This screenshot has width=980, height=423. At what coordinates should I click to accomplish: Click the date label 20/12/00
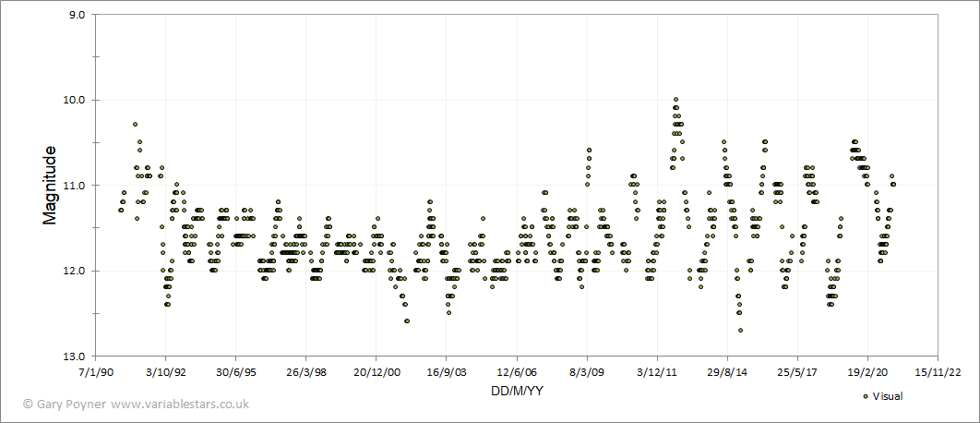point(376,371)
